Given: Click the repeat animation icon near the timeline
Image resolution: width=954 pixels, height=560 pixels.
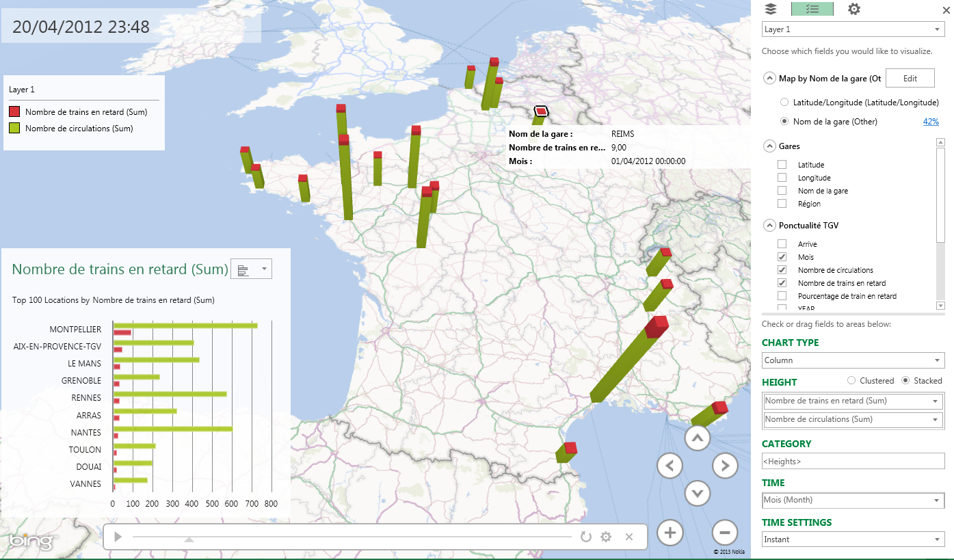Looking at the screenshot, I should point(586,537).
